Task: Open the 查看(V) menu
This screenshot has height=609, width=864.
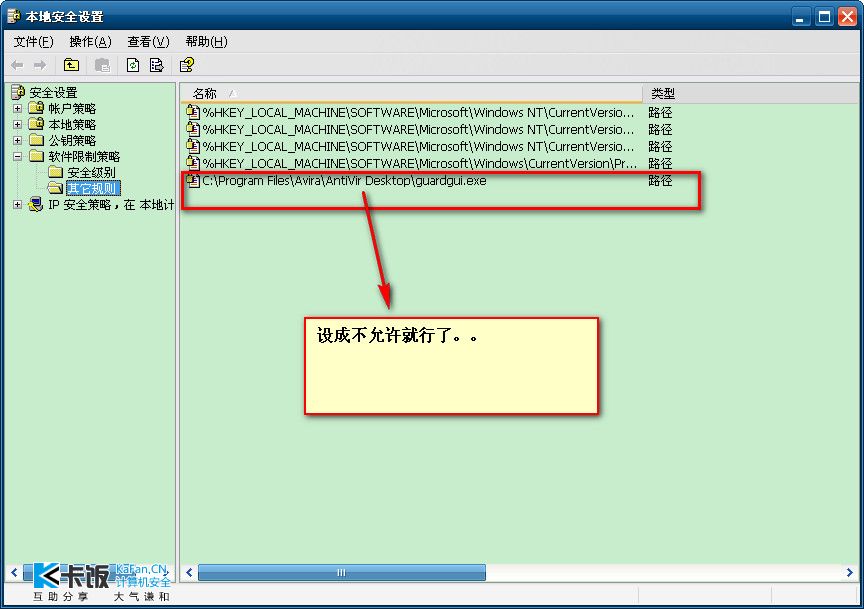Action: point(148,42)
